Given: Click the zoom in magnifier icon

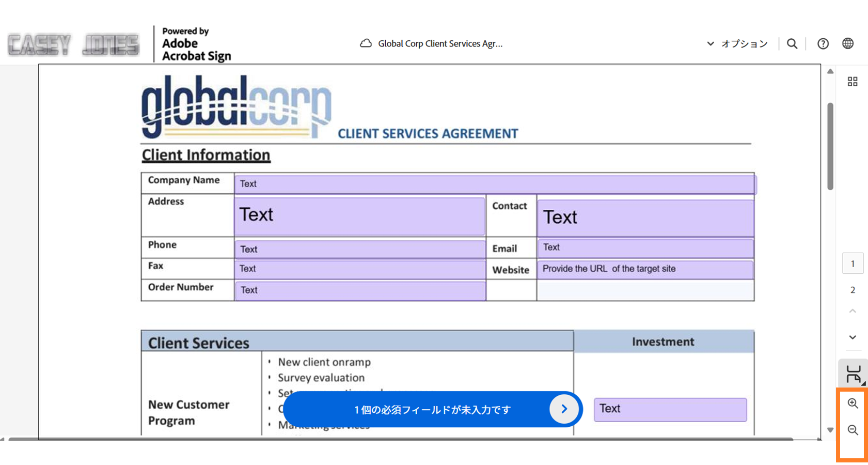Looking at the screenshot, I should [853, 404].
